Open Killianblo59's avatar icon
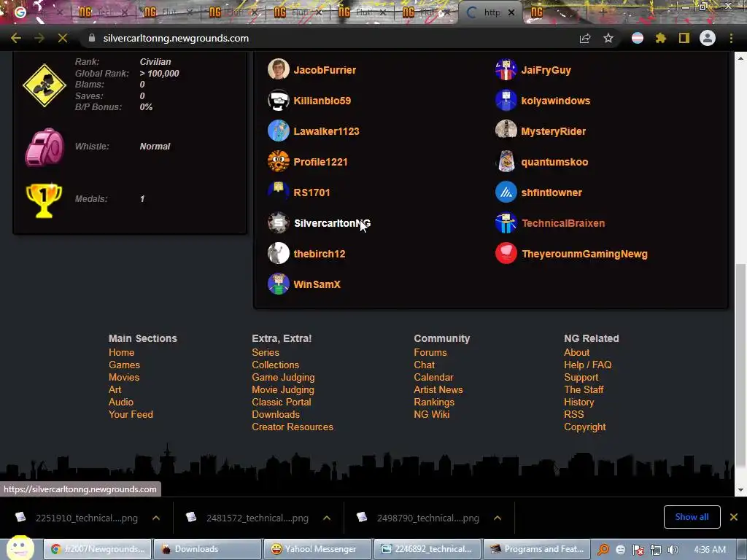Viewport: 747px width, 560px height. [278, 101]
